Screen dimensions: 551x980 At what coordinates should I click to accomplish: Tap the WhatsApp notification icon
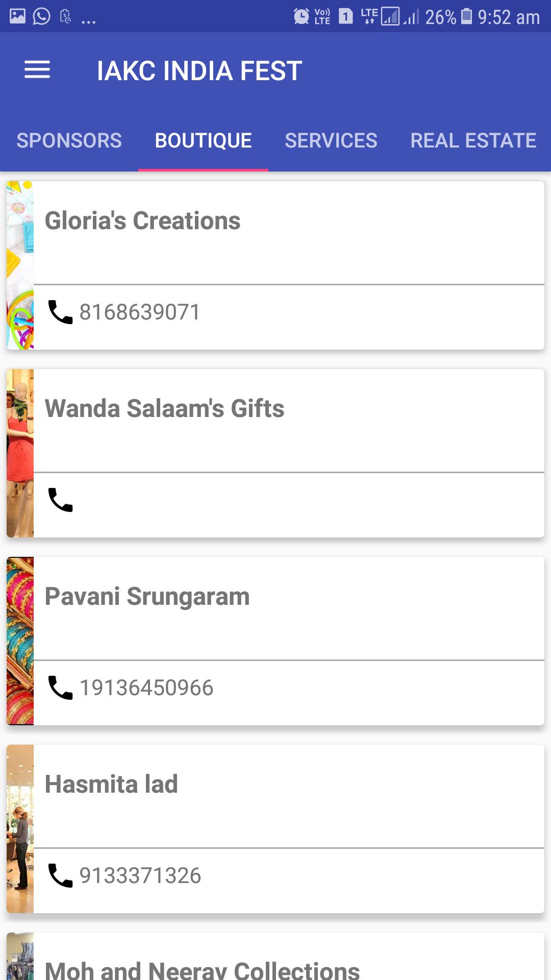[41, 17]
